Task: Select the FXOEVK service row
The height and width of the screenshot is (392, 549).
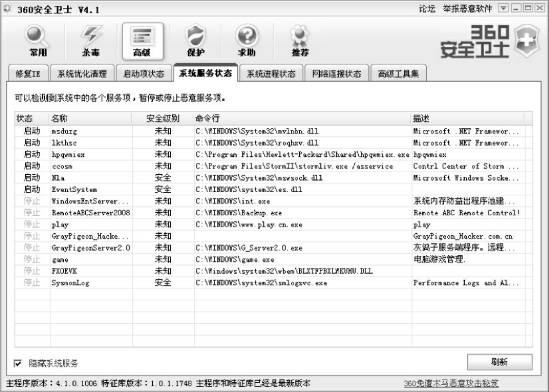Action: pos(274,271)
